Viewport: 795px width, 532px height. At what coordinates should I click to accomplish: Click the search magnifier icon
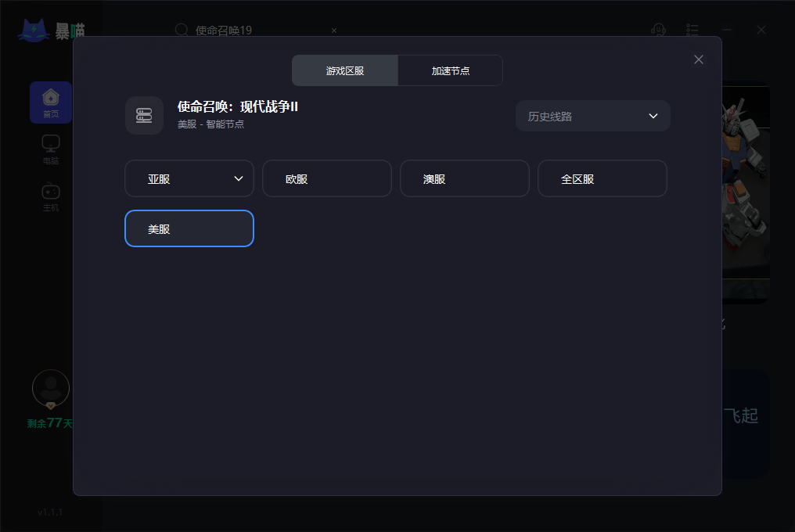(x=182, y=30)
